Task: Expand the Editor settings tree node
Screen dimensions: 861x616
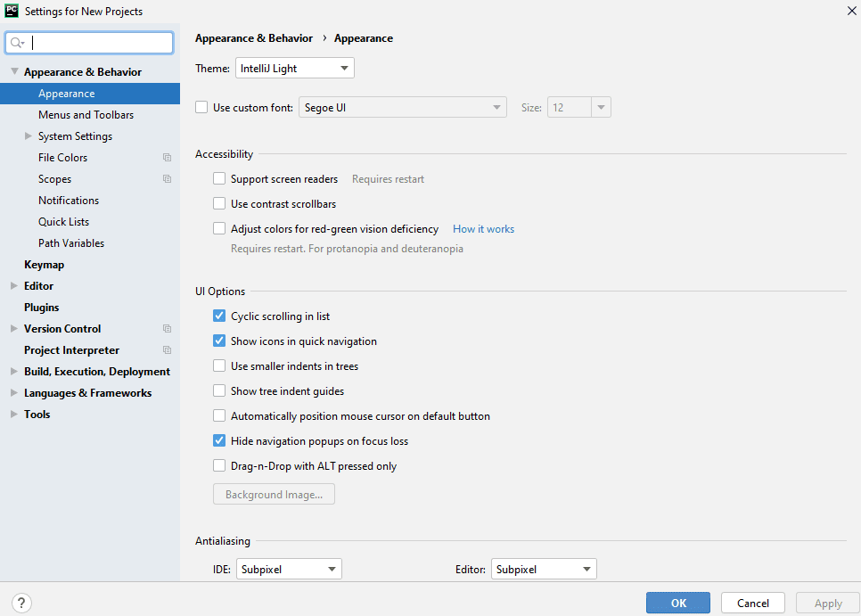Action: [x=14, y=286]
